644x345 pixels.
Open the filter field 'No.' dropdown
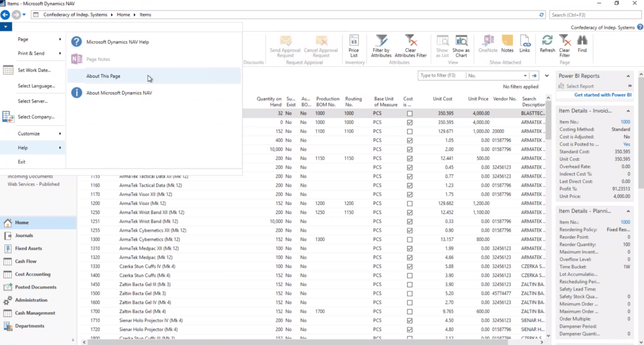click(x=525, y=76)
